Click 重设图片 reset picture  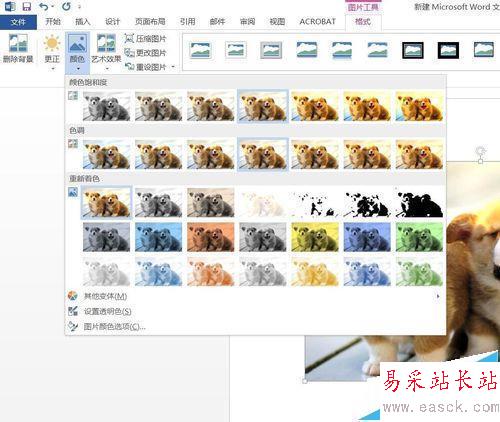click(145, 67)
